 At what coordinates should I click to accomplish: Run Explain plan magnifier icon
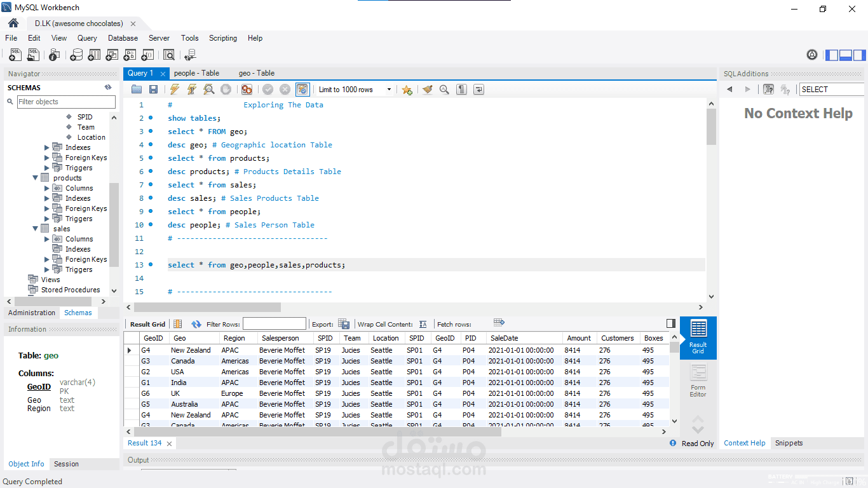(208, 90)
